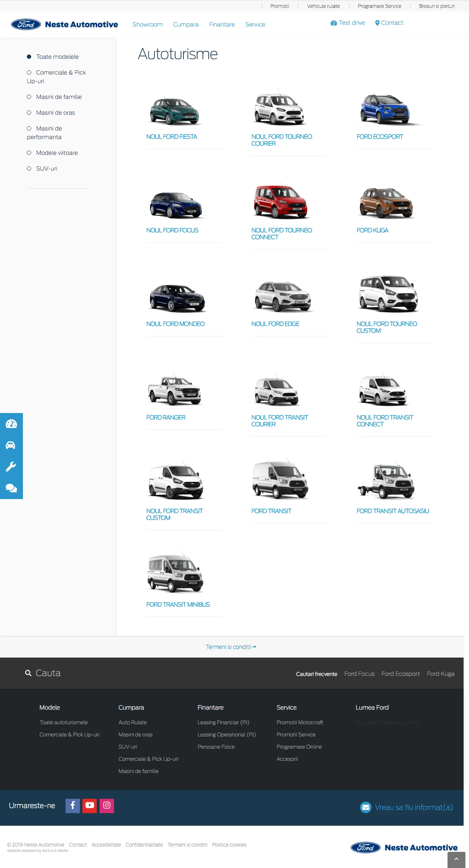Click the footer Ford Neste Automotive logo
The width and height of the screenshot is (469, 868).
(x=404, y=848)
